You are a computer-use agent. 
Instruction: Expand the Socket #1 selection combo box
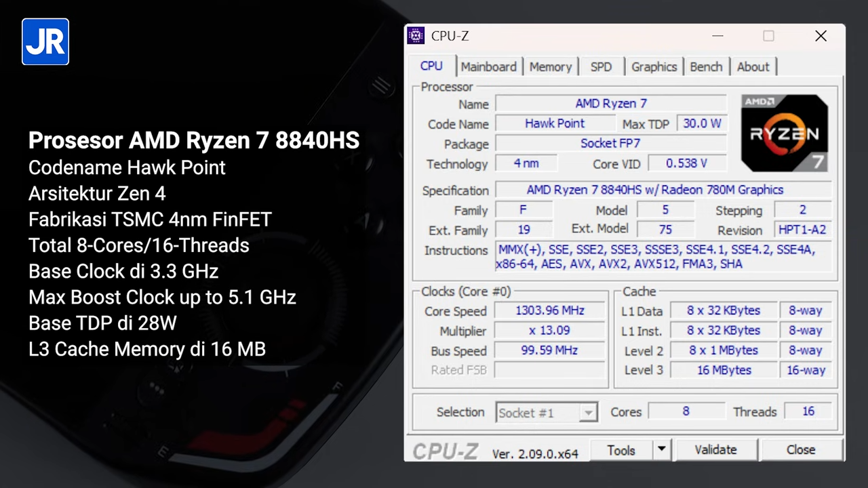point(589,412)
